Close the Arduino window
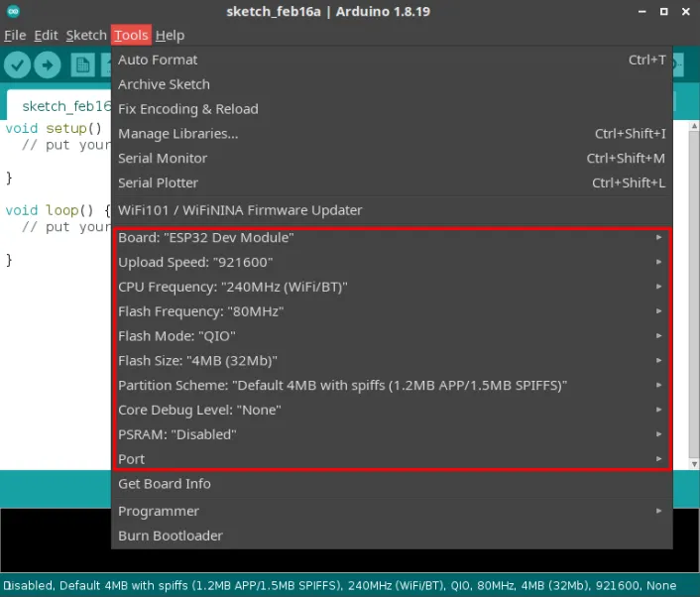700x597 pixels. click(x=686, y=12)
